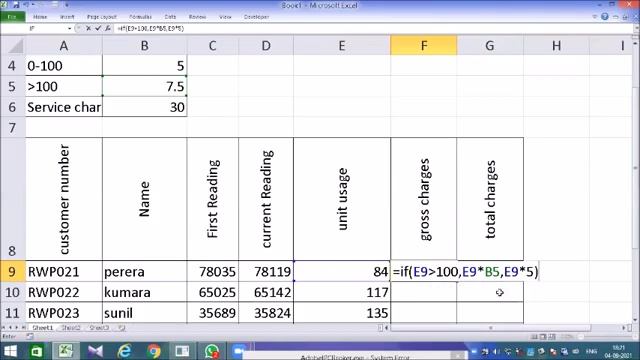The width and height of the screenshot is (640, 360).
Task: Open the Page Layout ribbon tab
Action: 102,17
